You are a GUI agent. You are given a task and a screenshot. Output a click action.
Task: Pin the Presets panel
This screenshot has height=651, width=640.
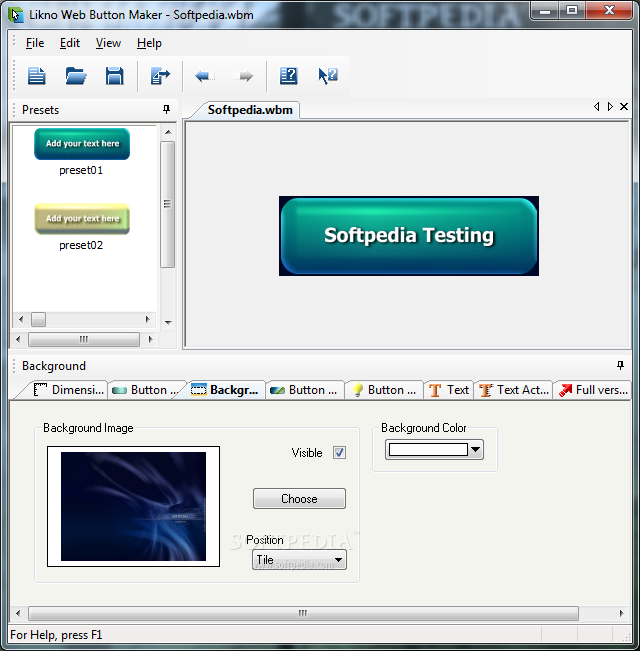(166, 109)
